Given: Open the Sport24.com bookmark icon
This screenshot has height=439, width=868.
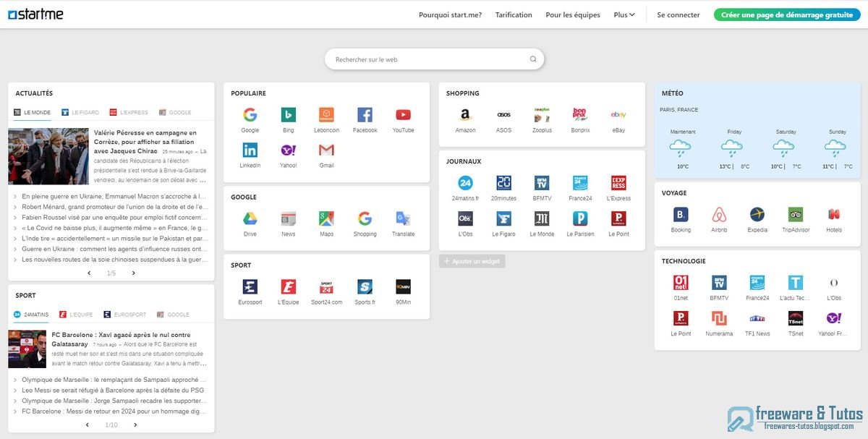Looking at the screenshot, I should pyautogui.click(x=326, y=286).
